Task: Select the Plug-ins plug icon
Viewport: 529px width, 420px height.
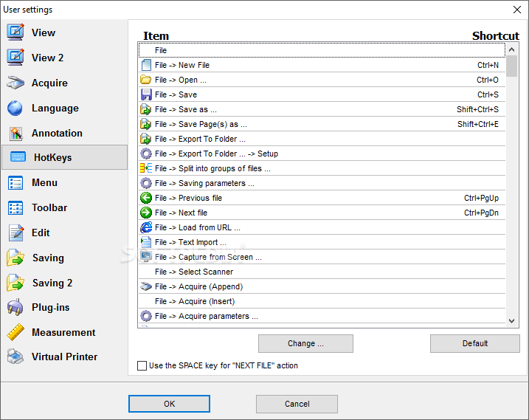Action: coord(15,307)
